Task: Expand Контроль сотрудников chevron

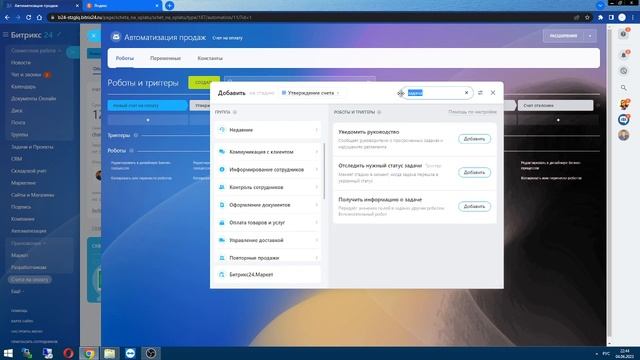Action: [316, 187]
